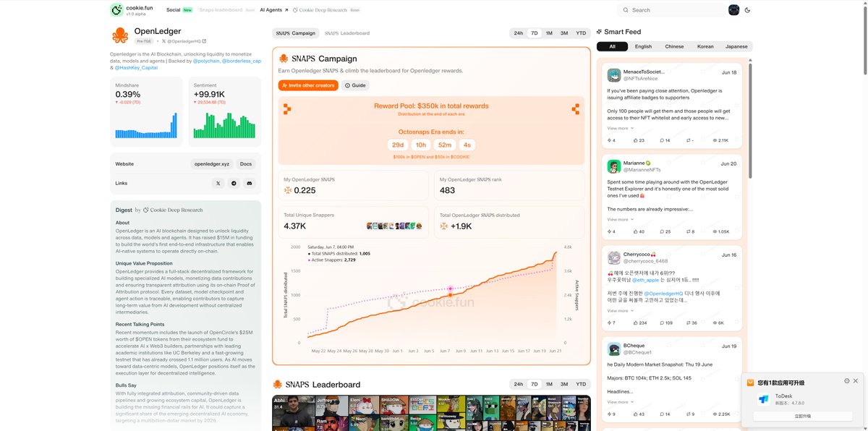Screen dimensions: 868x431
Task: Click the search magnifier icon
Action: pos(626,10)
